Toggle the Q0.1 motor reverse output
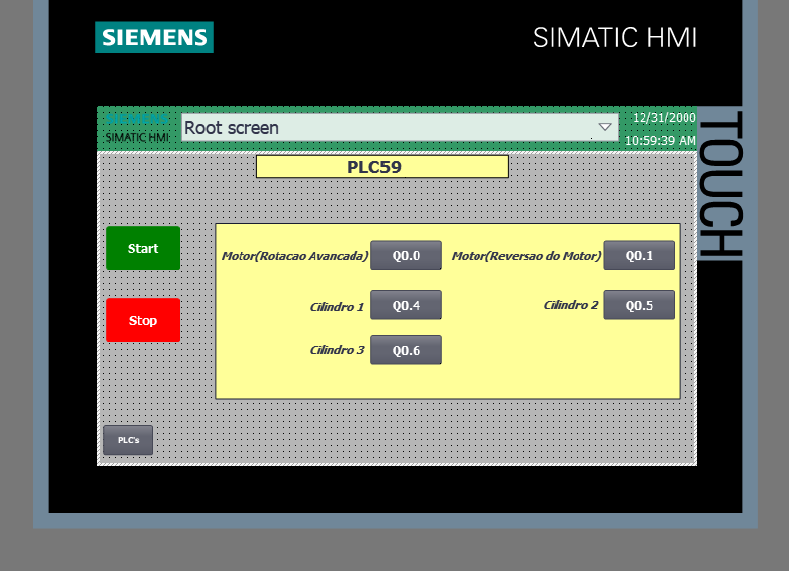 pyautogui.click(x=639, y=255)
